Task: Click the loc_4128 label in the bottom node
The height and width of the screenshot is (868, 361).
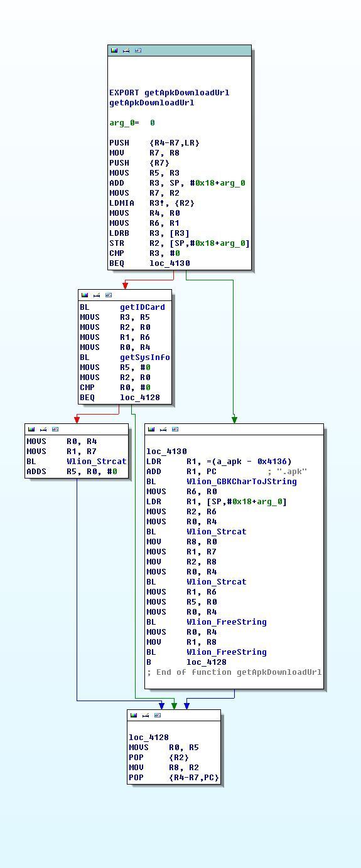Action: pyautogui.click(x=149, y=738)
